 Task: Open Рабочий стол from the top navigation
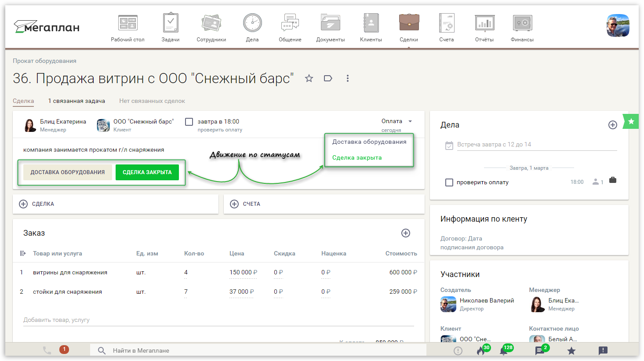pyautogui.click(x=127, y=28)
